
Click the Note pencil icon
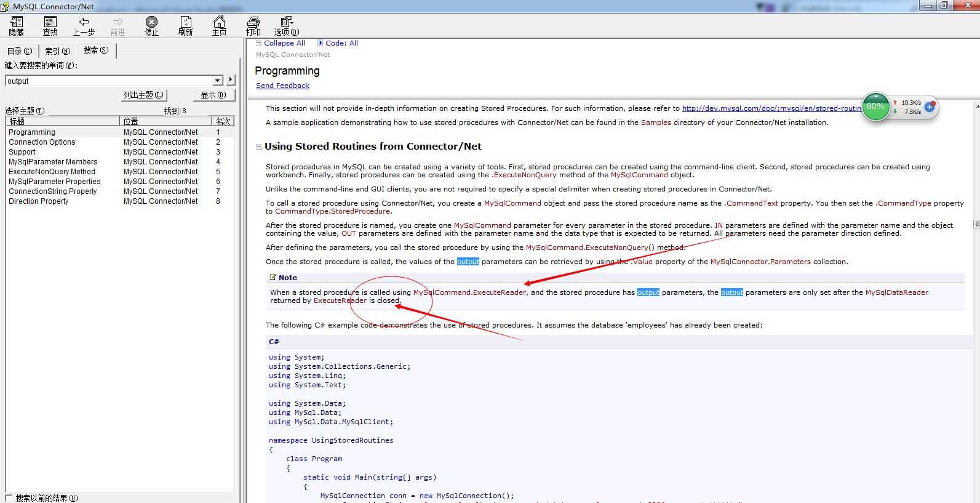(273, 277)
